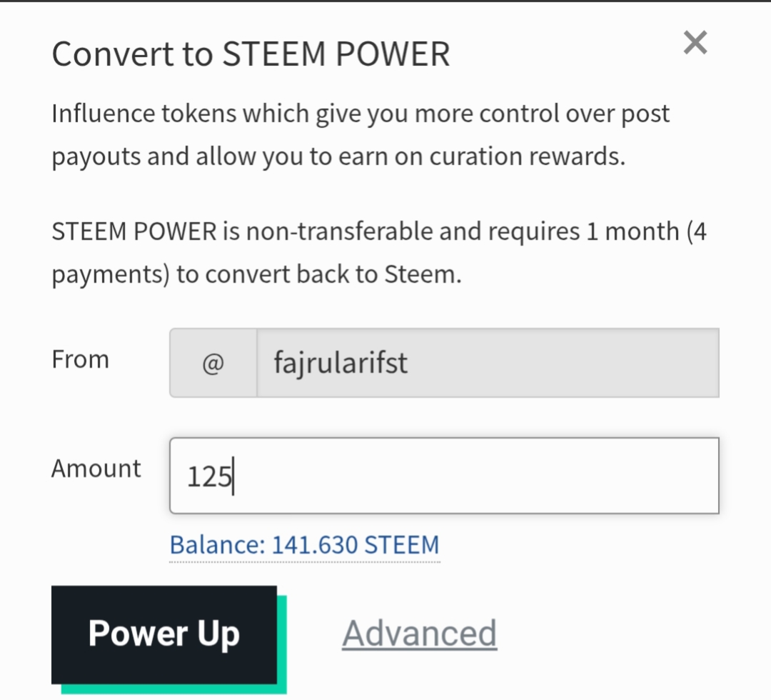
Task: Click '1 month' in the notice text
Action: click(x=633, y=232)
